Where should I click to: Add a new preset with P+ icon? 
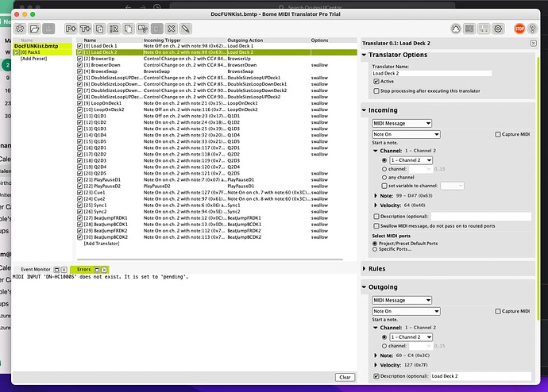pos(71,29)
